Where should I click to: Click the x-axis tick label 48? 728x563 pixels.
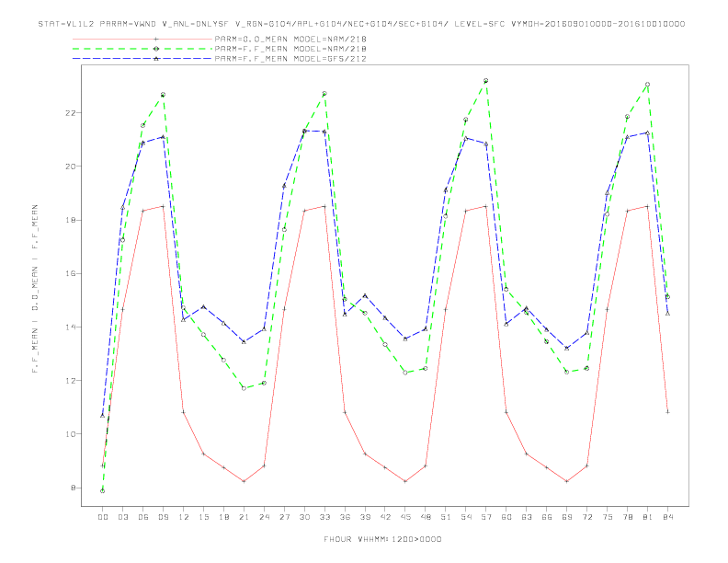click(426, 517)
